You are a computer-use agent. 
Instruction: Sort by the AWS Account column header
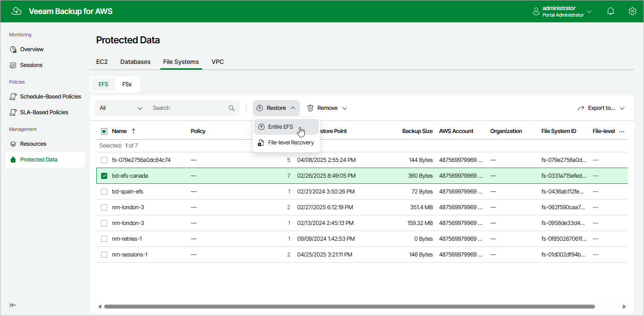[x=456, y=131]
